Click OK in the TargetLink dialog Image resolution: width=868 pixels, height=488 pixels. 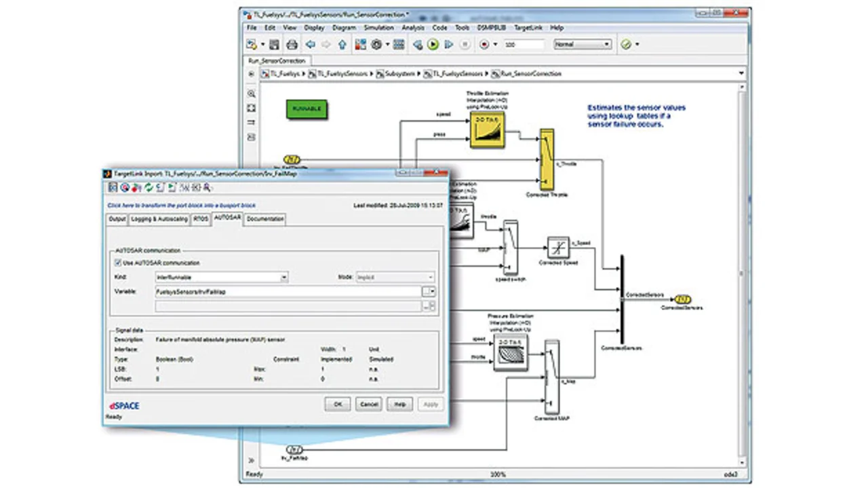point(337,403)
